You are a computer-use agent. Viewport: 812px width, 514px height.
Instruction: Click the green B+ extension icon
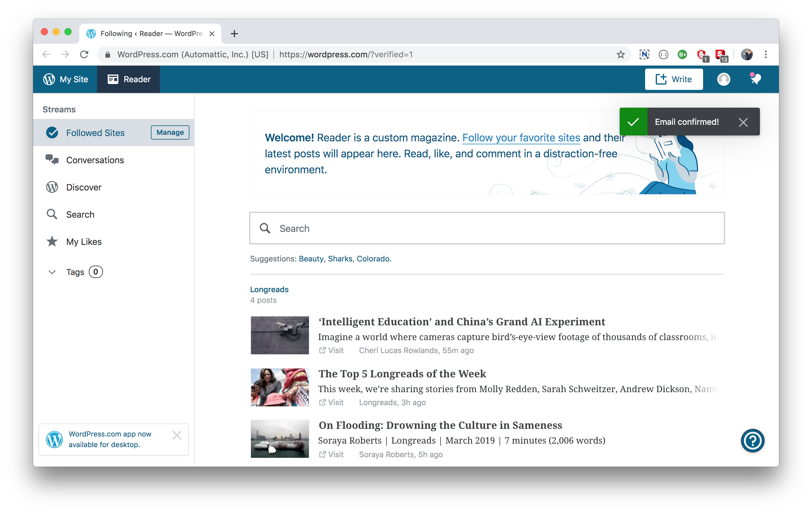682,54
